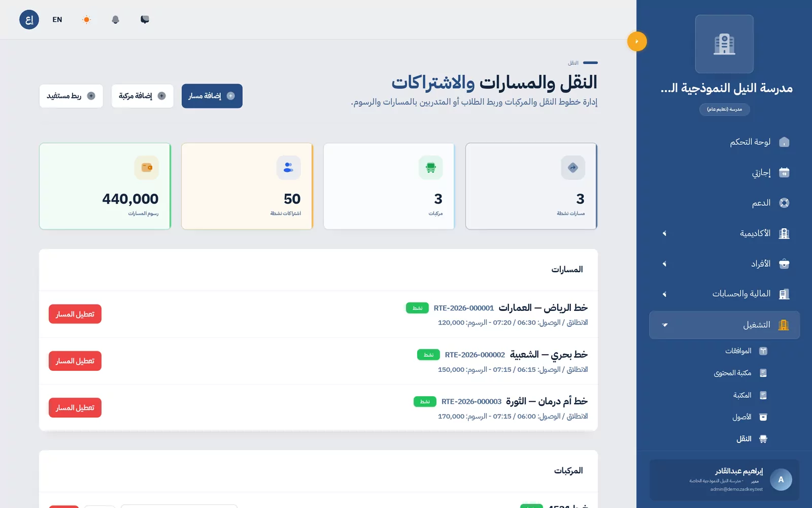
Task: Collapse the التشغيل section chevron
Action: click(x=664, y=325)
